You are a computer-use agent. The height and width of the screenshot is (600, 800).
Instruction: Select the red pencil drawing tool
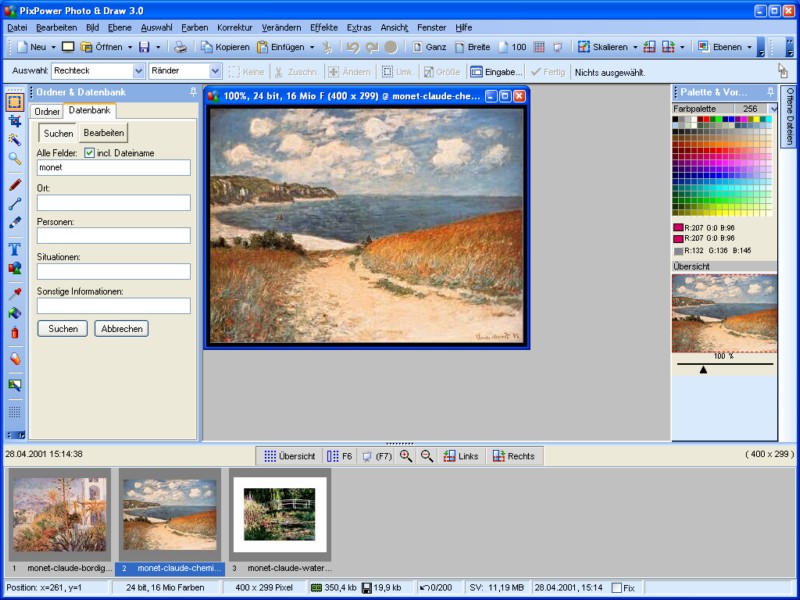point(15,185)
